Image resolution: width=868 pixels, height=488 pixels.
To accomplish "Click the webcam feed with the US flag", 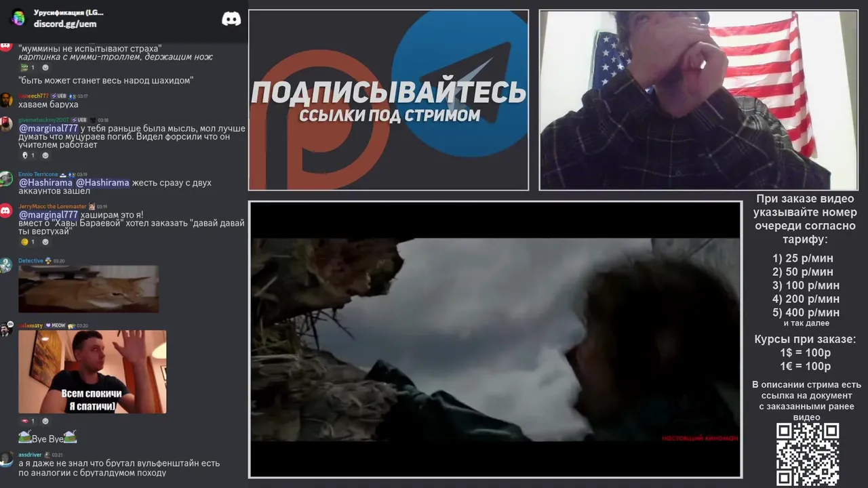I will 698,100.
